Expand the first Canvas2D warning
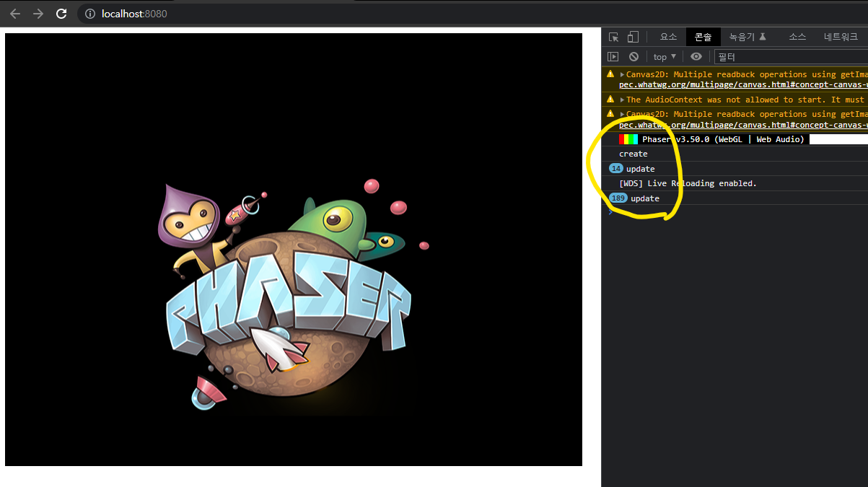This screenshot has width=868, height=487. click(622, 74)
